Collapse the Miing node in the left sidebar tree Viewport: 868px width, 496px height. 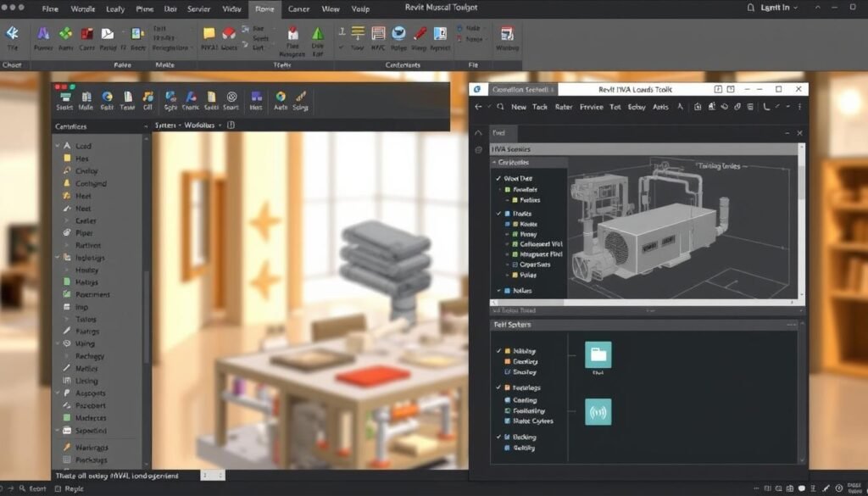pos(58,343)
